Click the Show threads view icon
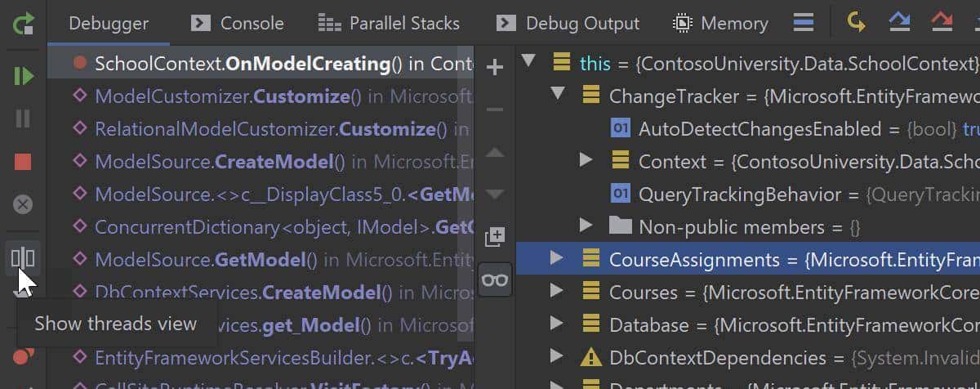This screenshot has height=389, width=980. click(23, 259)
